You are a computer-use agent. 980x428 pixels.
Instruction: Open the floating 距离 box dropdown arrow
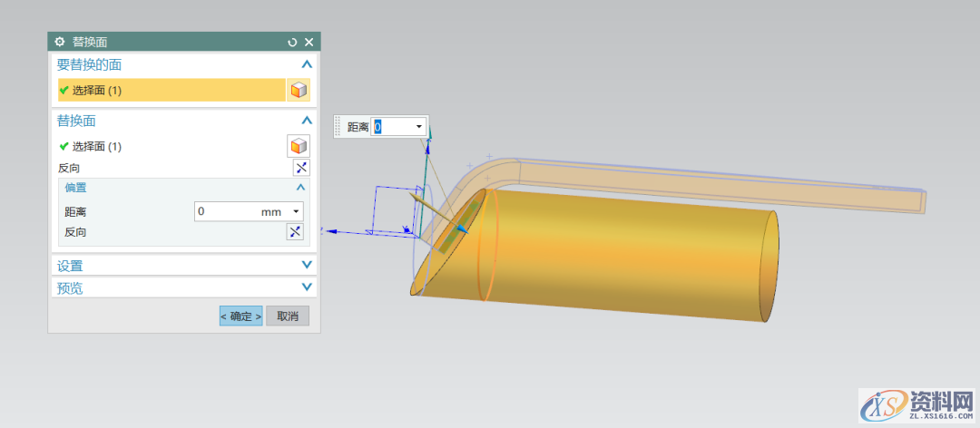click(419, 127)
